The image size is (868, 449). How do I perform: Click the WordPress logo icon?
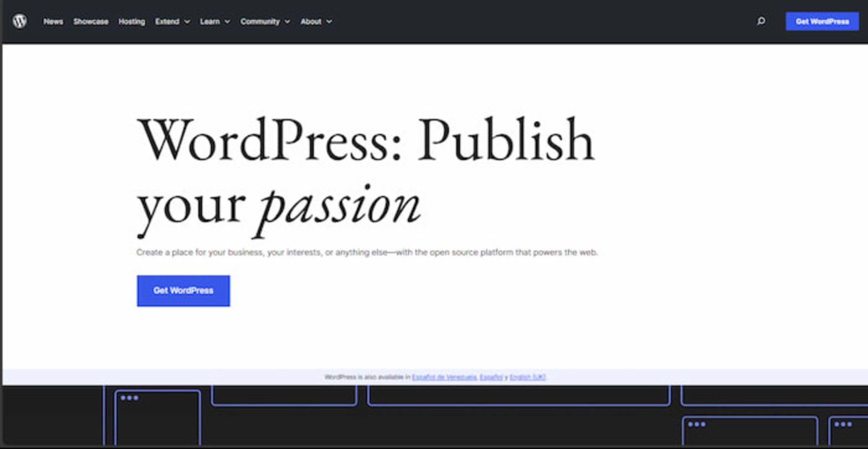[x=20, y=21]
